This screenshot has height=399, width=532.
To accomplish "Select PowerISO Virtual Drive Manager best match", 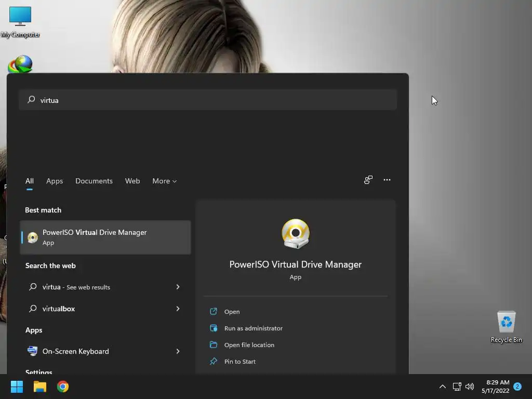I will pyautogui.click(x=105, y=237).
